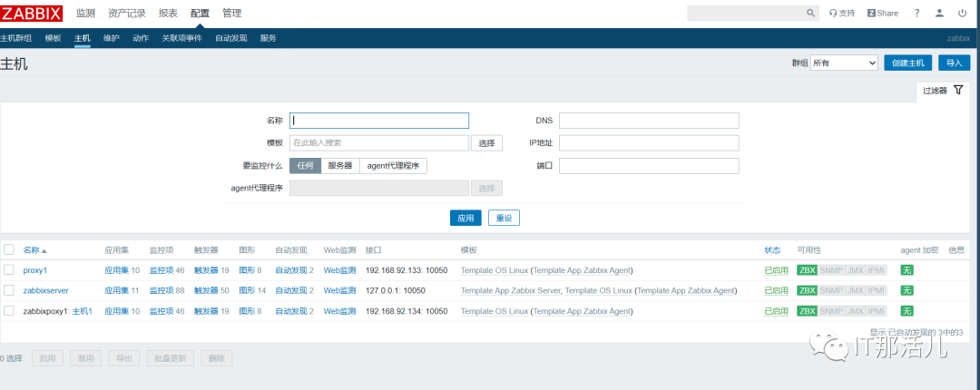This screenshot has height=390, width=980.
Task: Open user profile icon
Action: 939,13
